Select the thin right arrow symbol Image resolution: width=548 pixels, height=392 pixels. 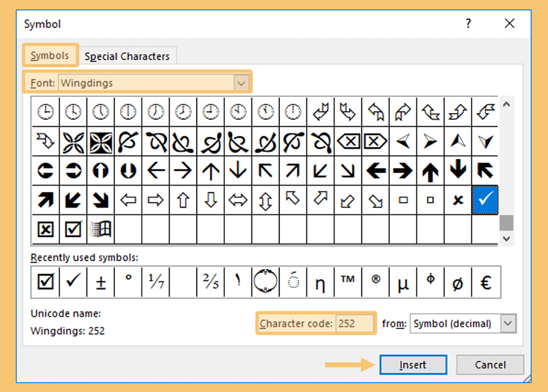click(183, 171)
